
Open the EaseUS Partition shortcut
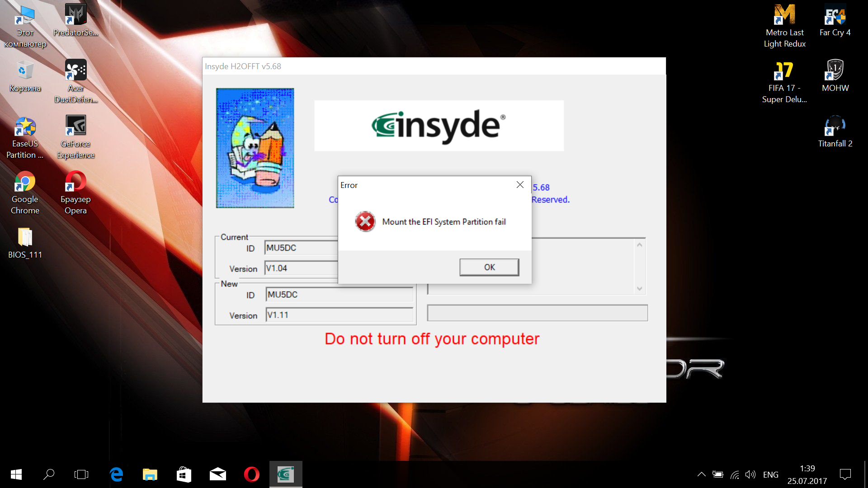25,138
